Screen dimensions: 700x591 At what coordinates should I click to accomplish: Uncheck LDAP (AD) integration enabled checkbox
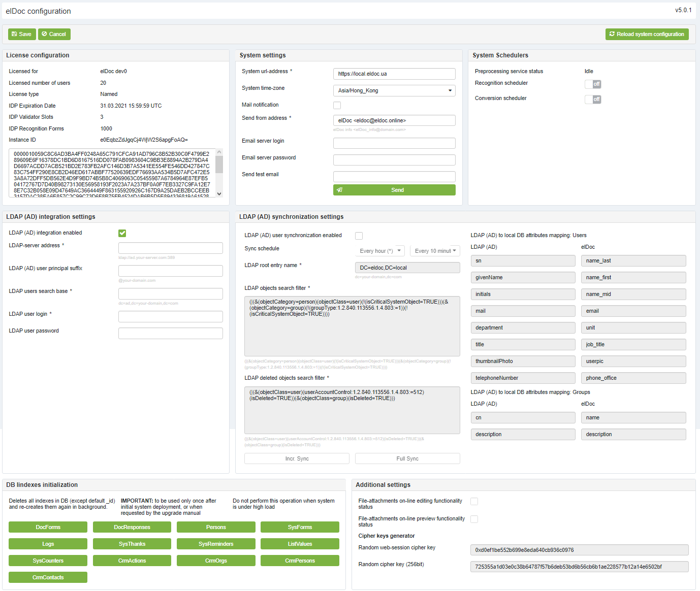122,233
